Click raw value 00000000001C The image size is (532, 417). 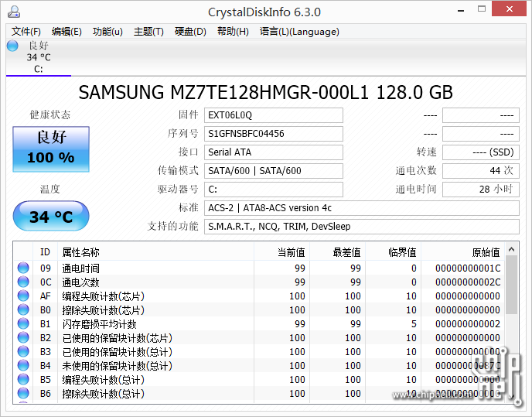(x=468, y=268)
